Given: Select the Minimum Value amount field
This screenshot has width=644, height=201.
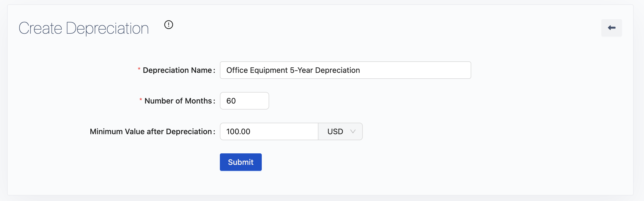Looking at the screenshot, I should click(269, 131).
